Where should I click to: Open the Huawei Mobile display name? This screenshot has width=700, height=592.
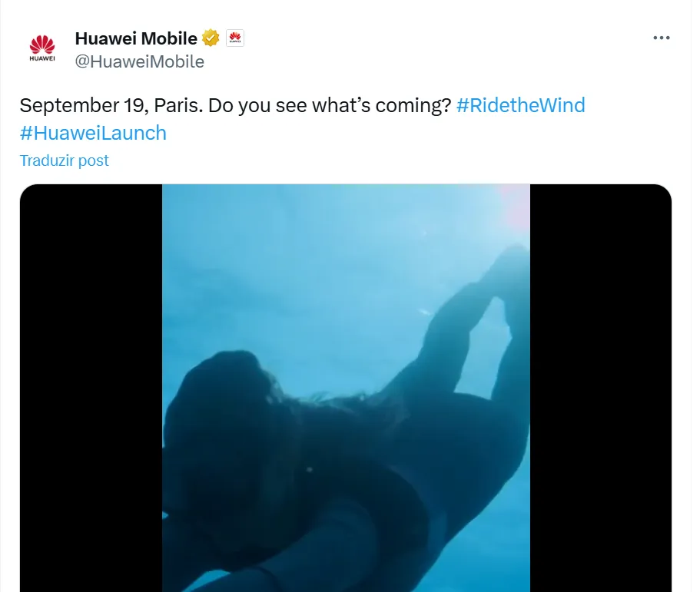136,38
